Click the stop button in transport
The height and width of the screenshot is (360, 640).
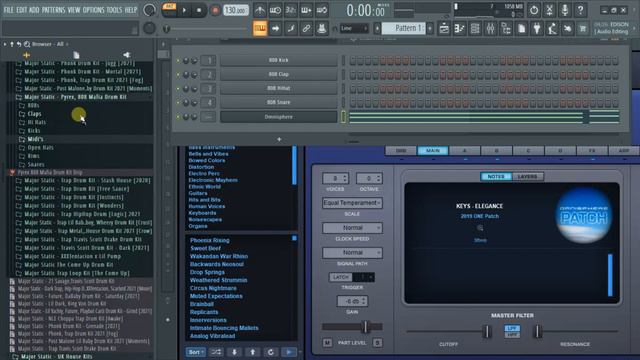[x=199, y=10]
